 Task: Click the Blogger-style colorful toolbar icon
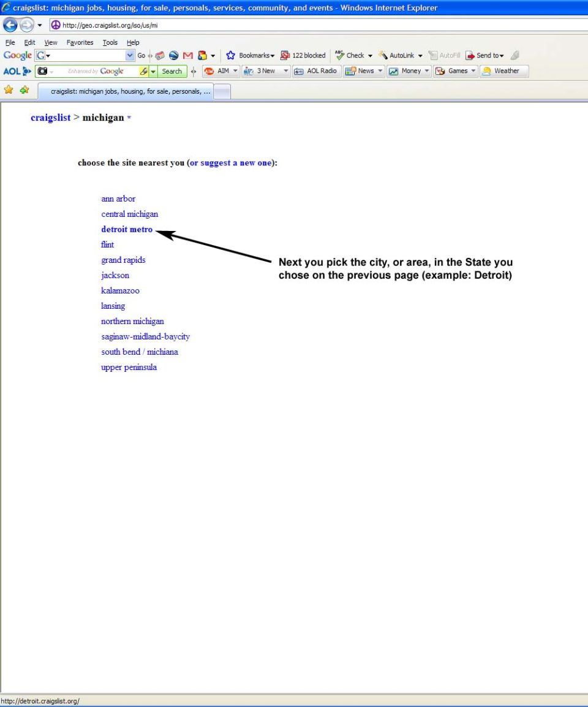[203, 56]
